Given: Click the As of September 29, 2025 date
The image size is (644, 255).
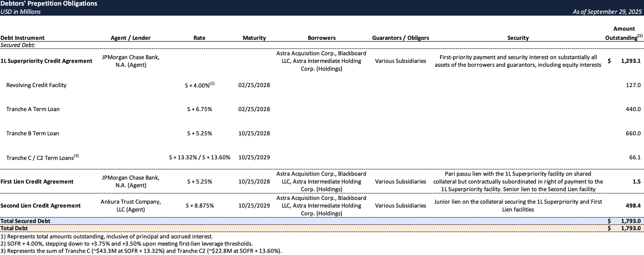Looking at the screenshot, I should click(607, 12).
